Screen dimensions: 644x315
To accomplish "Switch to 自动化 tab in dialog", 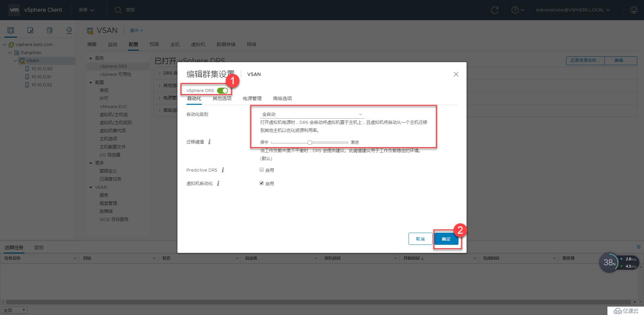I will pos(194,98).
